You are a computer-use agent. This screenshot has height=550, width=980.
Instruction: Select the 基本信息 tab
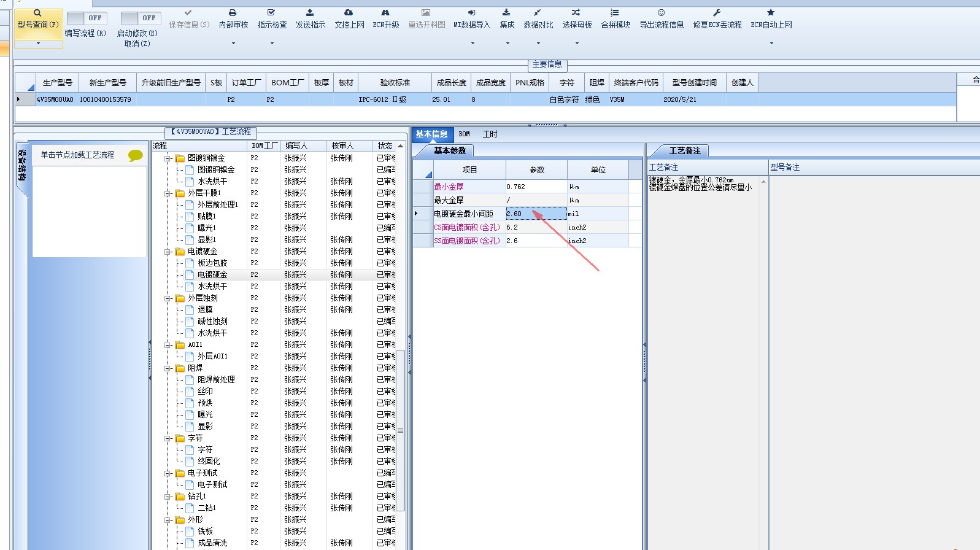pyautogui.click(x=431, y=134)
